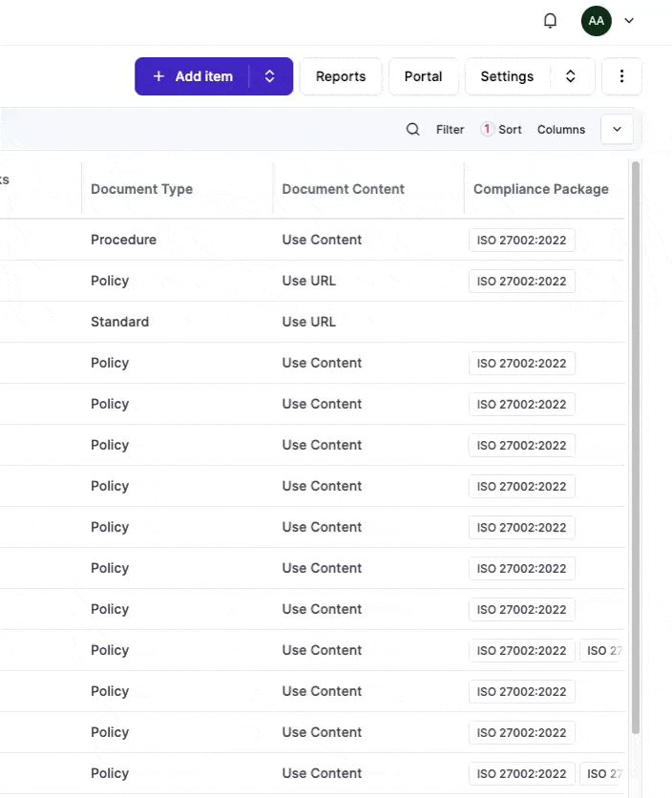Expand the Settings split dropdown arrows

point(571,76)
